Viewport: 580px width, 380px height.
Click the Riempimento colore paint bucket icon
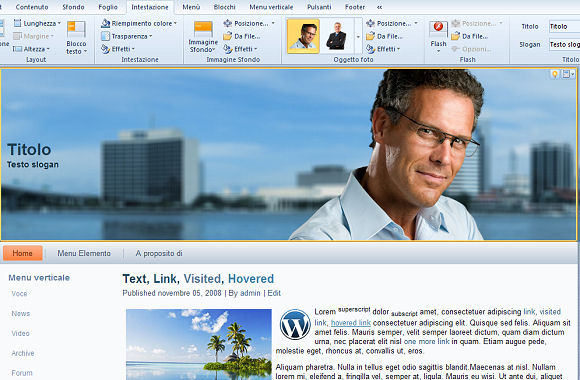(x=105, y=23)
